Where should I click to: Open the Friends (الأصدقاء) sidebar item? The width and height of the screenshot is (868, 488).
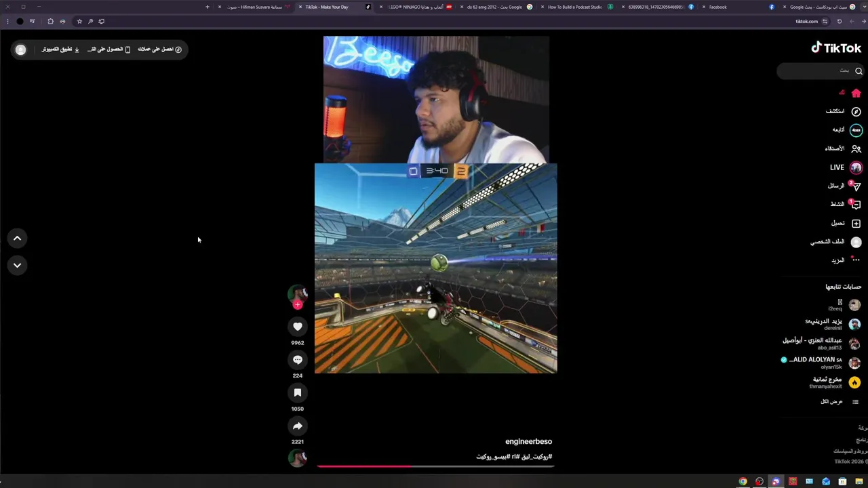844,148
